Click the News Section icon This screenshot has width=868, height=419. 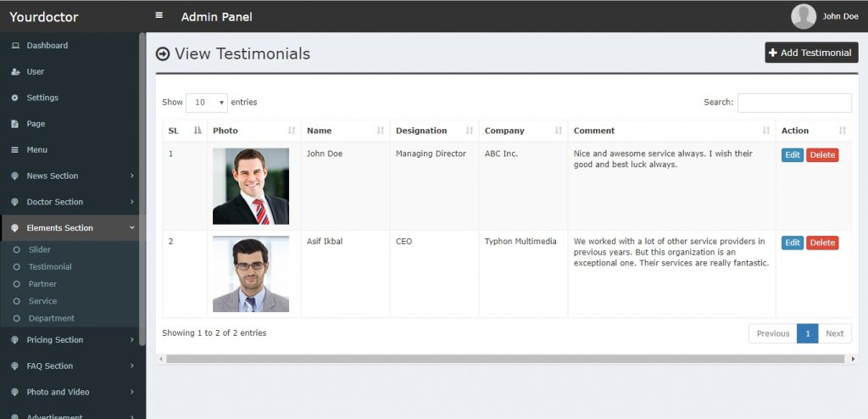15,176
